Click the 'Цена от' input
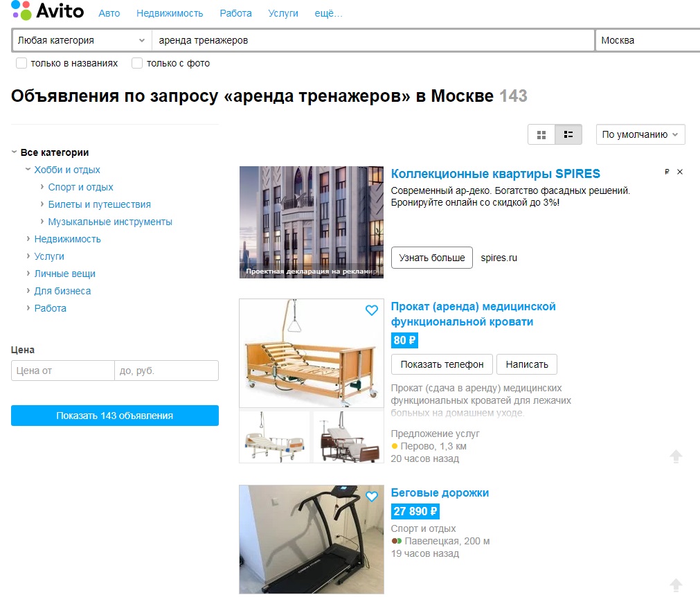This screenshot has height=597, width=700. tap(63, 371)
